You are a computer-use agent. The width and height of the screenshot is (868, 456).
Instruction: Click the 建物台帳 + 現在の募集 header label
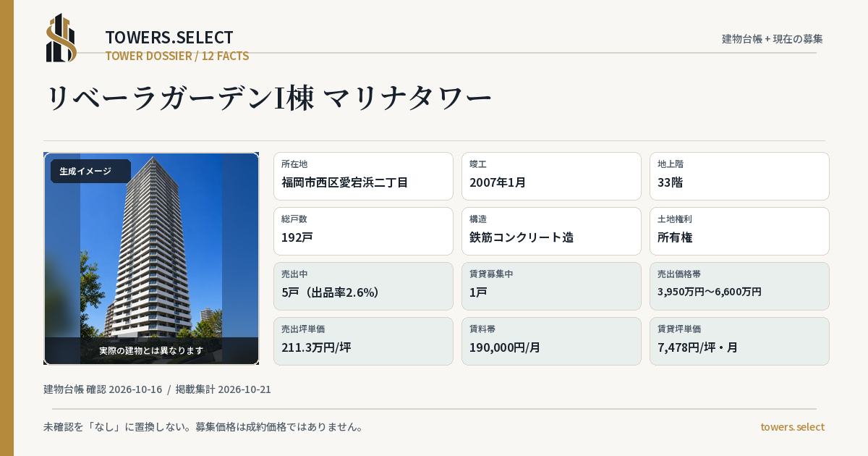click(x=773, y=39)
